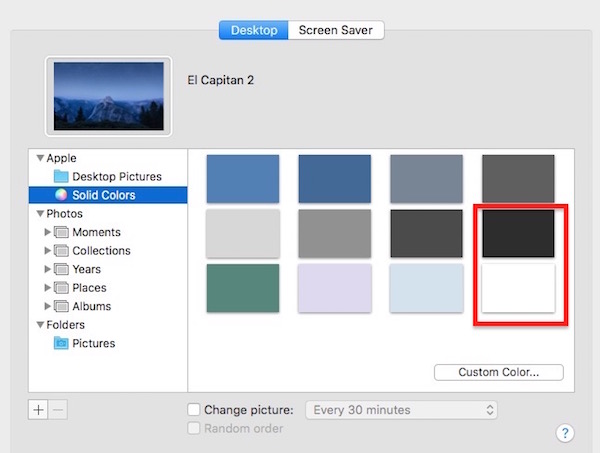Choose the white solid color swatch
The image size is (600, 453).
pyautogui.click(x=518, y=288)
